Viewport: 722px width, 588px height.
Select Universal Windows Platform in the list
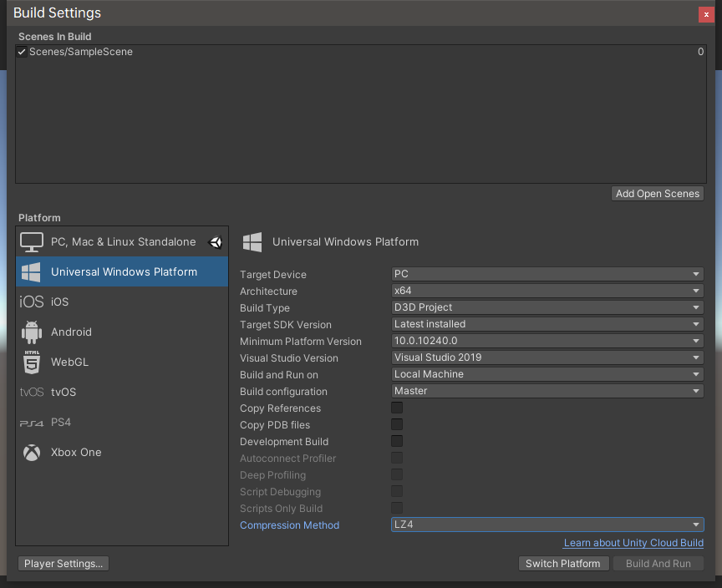[x=122, y=272]
